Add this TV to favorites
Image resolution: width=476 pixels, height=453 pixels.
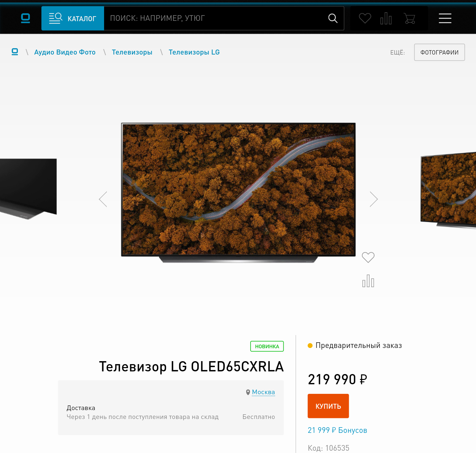(x=368, y=257)
